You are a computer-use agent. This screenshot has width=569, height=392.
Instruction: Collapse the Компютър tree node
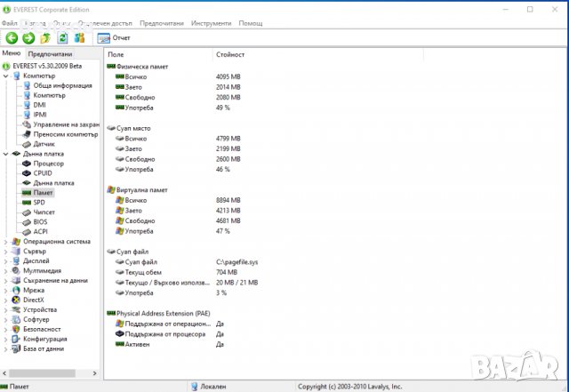click(x=5, y=76)
